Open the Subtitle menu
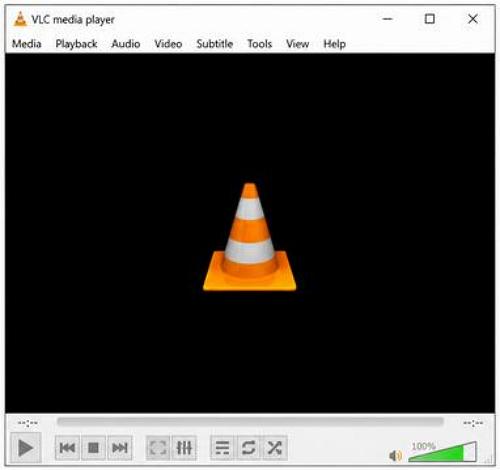 [x=215, y=44]
